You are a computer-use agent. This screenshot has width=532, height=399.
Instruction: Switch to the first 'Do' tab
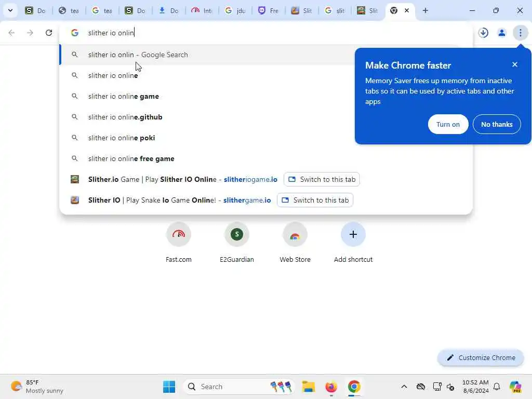click(35, 10)
